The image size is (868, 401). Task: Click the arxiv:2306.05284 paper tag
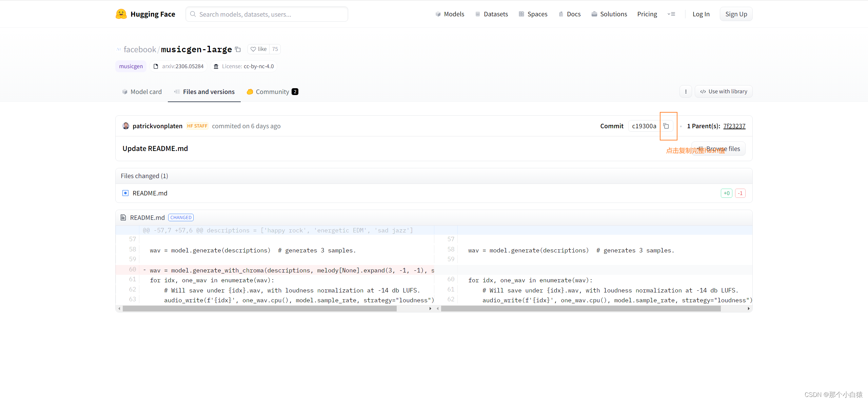coord(178,66)
